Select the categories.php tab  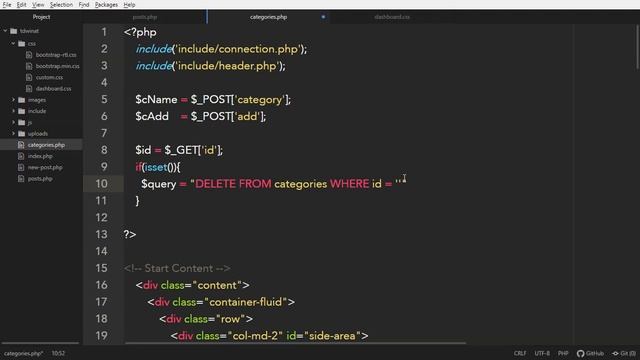coord(268,17)
